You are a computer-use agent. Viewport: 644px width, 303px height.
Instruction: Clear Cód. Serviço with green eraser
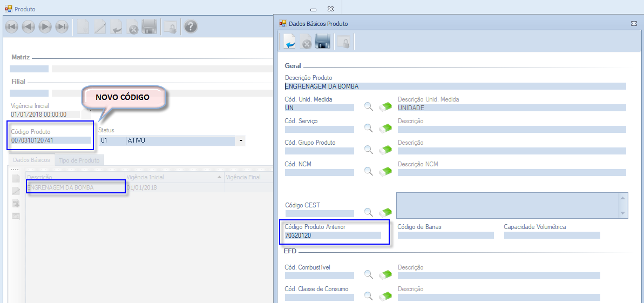(385, 128)
